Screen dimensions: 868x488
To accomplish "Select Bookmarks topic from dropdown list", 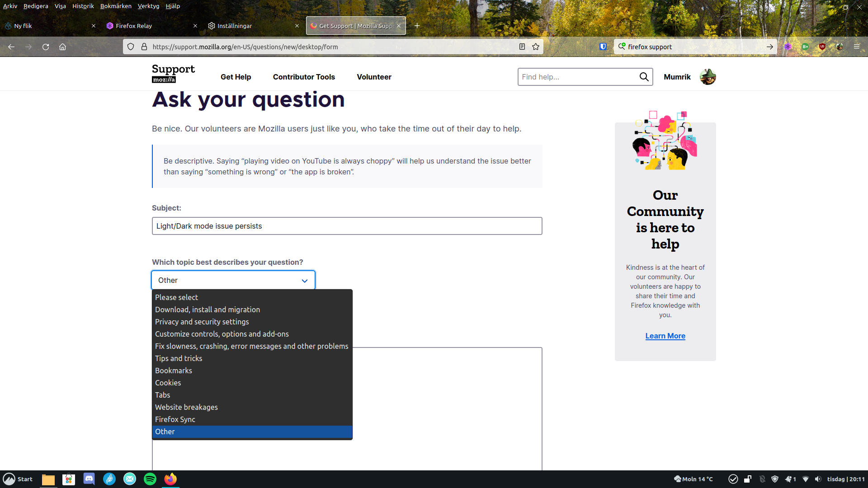I will click(x=174, y=371).
